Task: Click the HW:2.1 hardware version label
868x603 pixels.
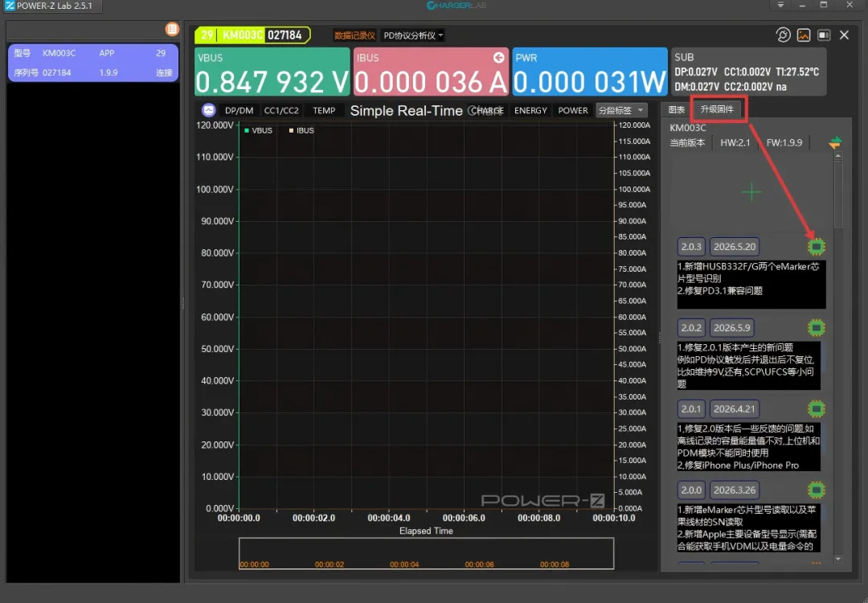Action: 735,143
